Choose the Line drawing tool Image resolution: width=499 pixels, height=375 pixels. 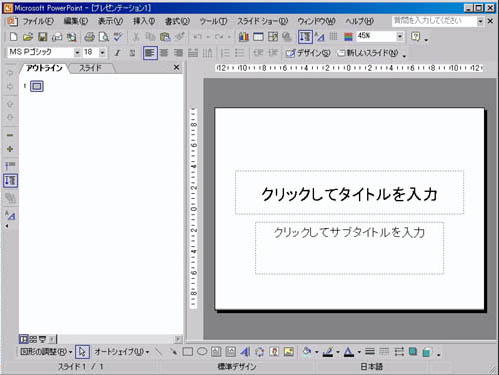click(x=159, y=352)
